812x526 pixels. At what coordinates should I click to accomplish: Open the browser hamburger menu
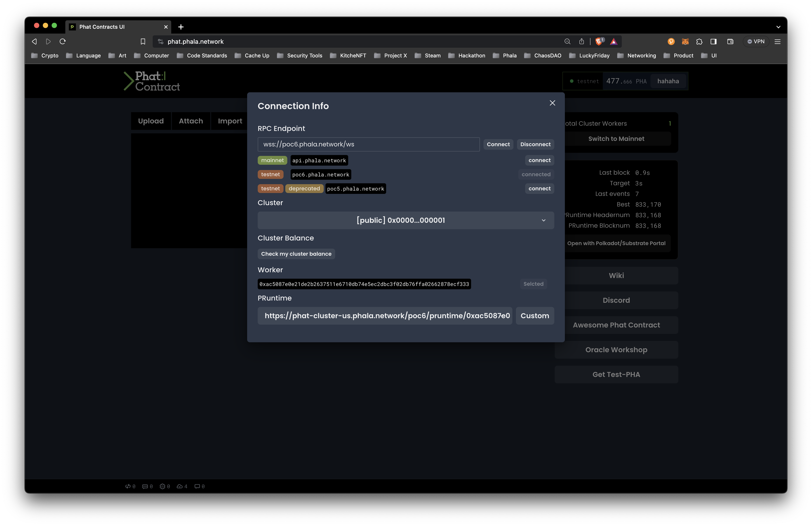(778, 42)
